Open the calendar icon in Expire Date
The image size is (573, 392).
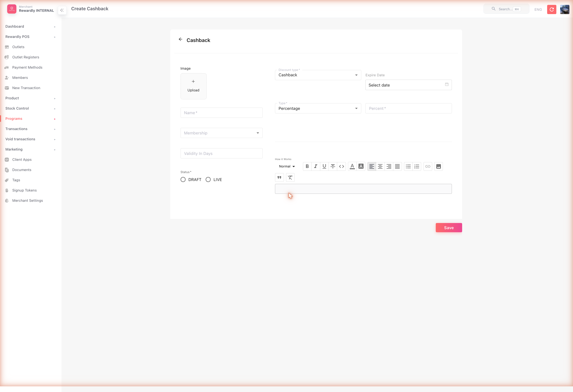point(447,84)
